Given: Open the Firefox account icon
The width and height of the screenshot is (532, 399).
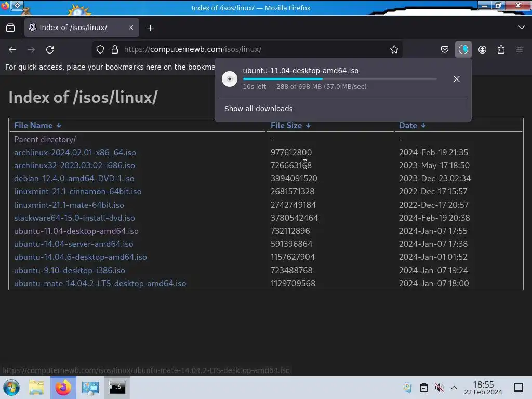Looking at the screenshot, I should pyautogui.click(x=482, y=49).
